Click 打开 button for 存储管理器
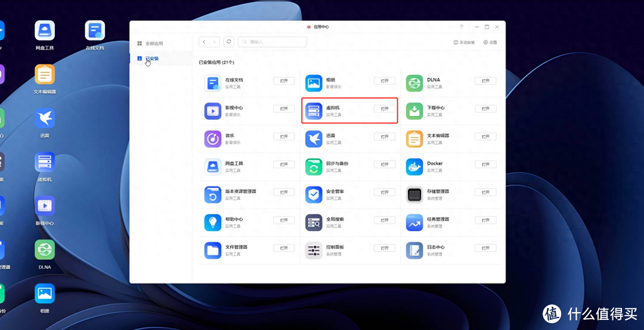Viewport: 644px width, 330px height. pos(485,192)
